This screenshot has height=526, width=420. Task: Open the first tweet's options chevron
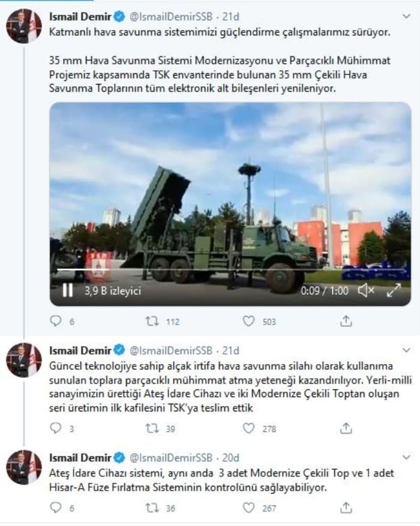pyautogui.click(x=406, y=15)
